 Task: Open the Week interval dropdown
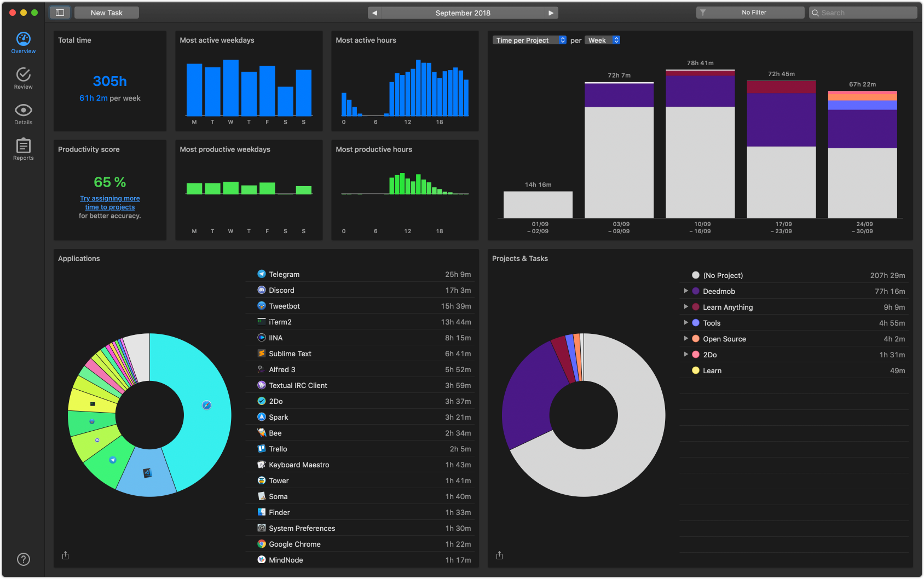point(602,40)
